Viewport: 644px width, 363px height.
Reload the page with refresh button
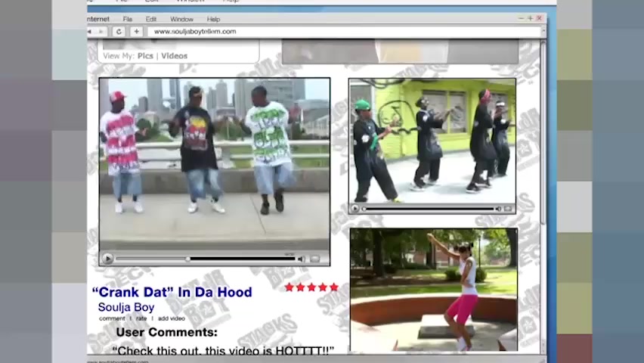click(119, 32)
